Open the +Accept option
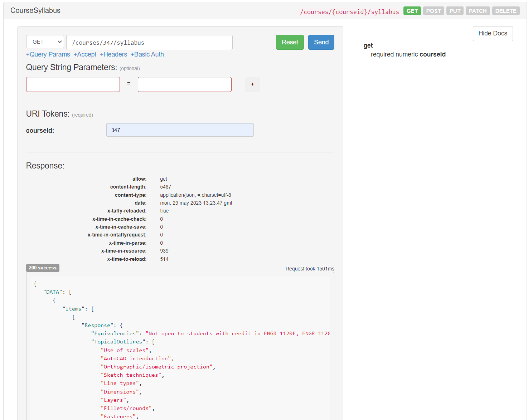Screen dimensions: 528x420 [x=85, y=54]
